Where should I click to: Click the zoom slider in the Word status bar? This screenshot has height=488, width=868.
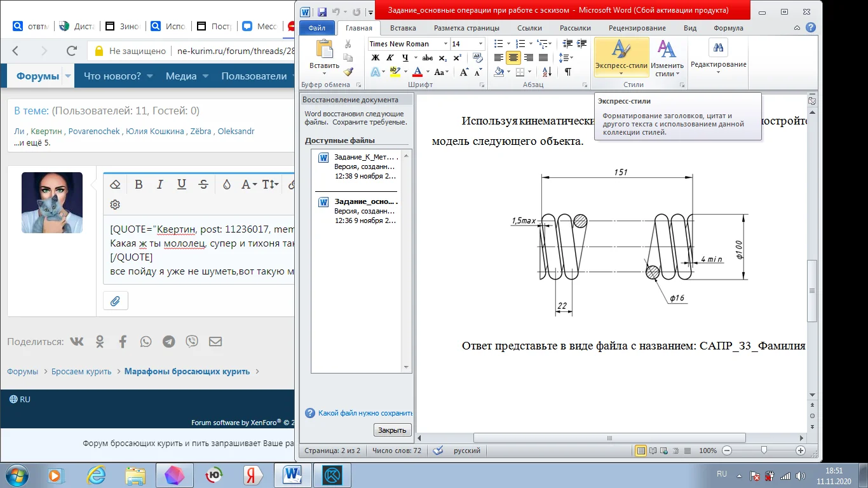point(764,451)
